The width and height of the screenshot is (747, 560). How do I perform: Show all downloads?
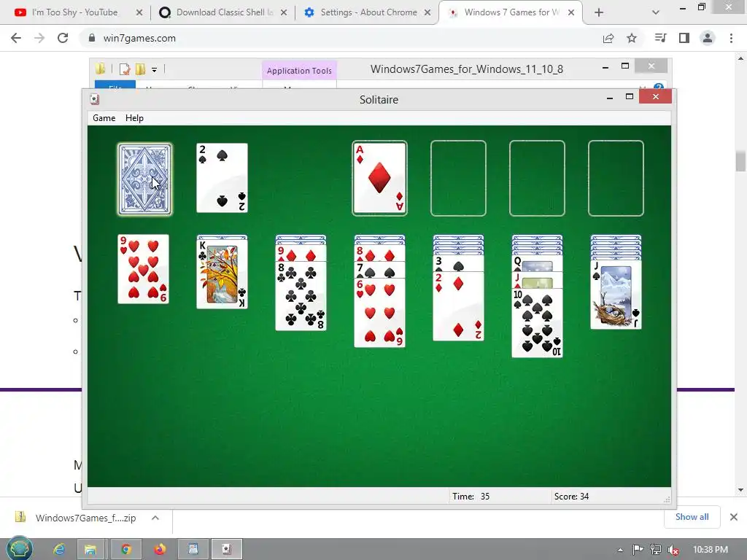692,517
